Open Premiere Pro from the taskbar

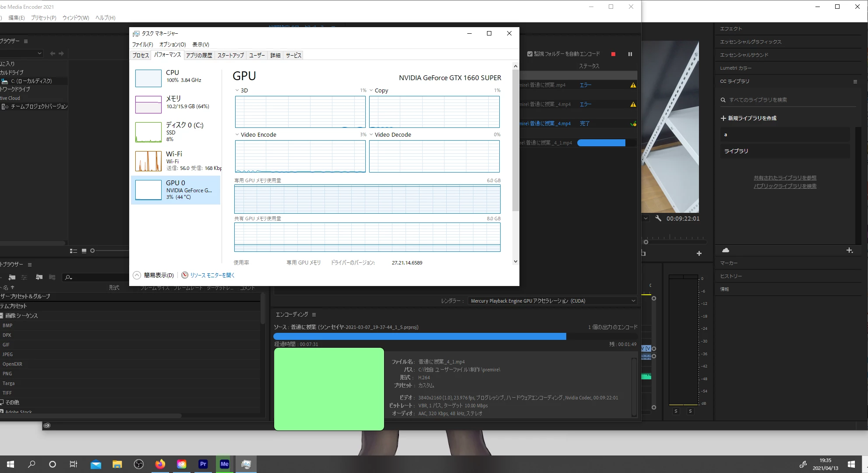[203, 464]
